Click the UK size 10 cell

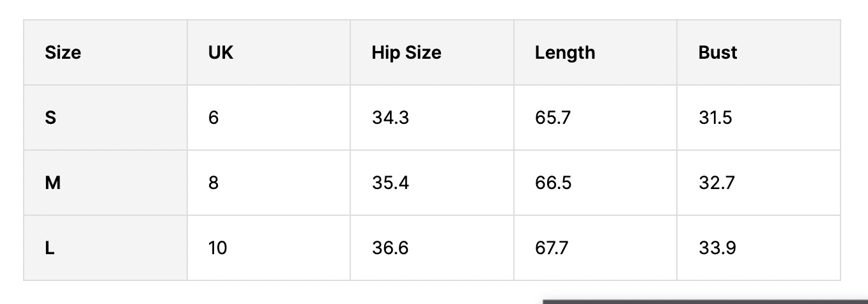pyautogui.click(x=217, y=248)
